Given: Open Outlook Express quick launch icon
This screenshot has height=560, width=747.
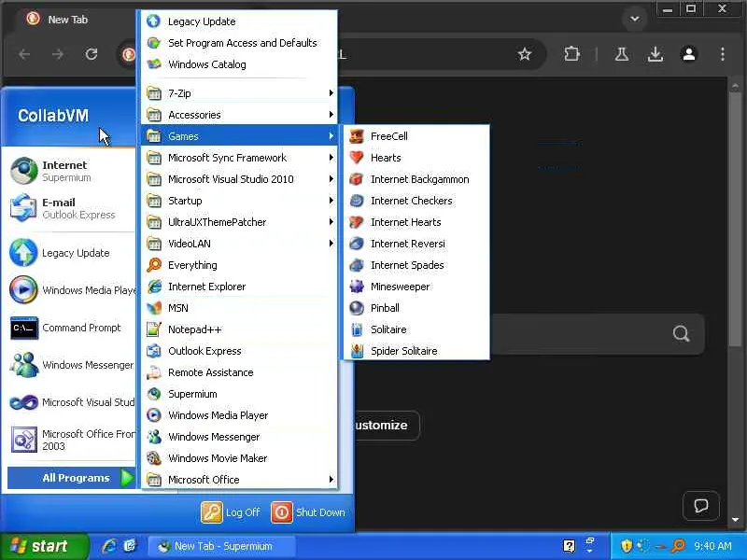Looking at the screenshot, I should pyautogui.click(x=130, y=546).
